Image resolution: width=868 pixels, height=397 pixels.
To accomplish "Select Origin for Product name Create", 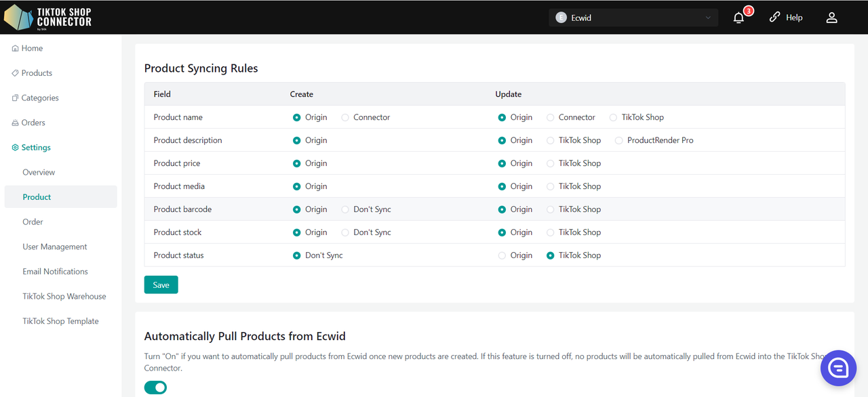I will coord(297,117).
